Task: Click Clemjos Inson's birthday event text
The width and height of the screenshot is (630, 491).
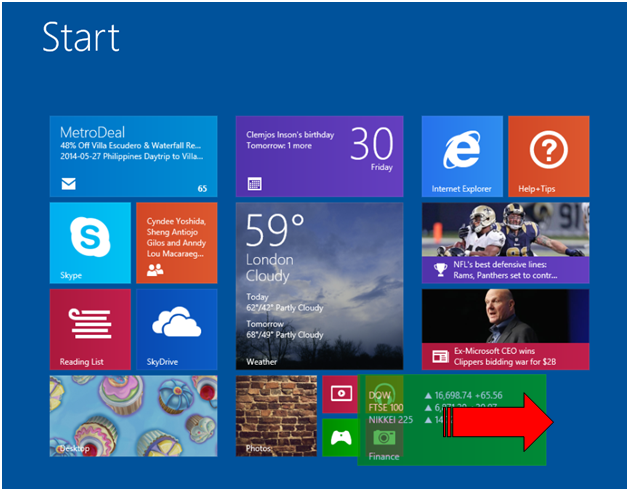Action: coord(290,135)
